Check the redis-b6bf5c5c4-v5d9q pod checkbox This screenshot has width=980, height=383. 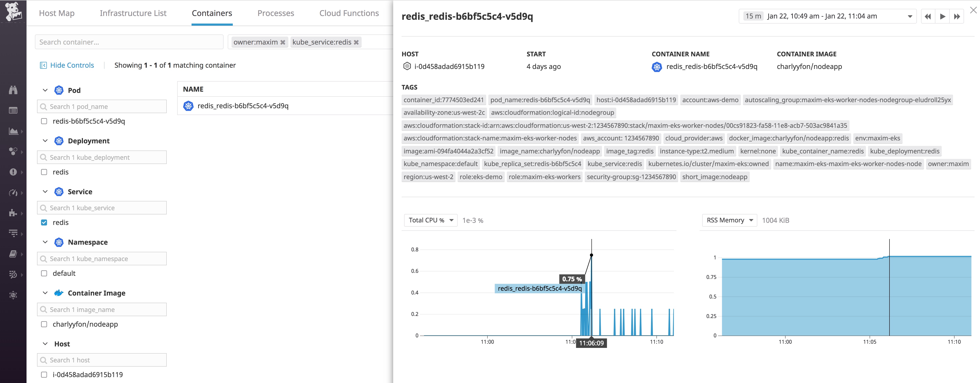(x=44, y=121)
